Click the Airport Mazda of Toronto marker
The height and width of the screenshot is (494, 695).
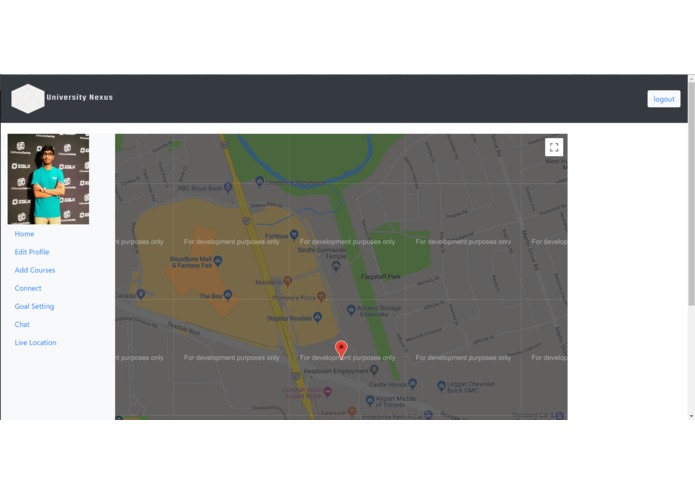pos(370,401)
